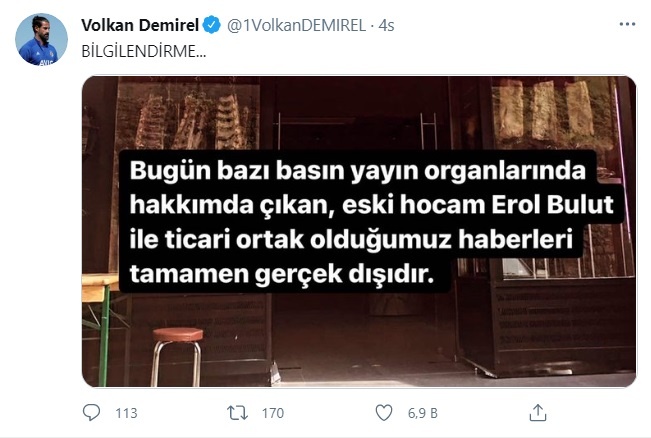Open the @1VolkanDEMIREL handle link
This screenshot has width=651, height=438.
click(x=296, y=25)
